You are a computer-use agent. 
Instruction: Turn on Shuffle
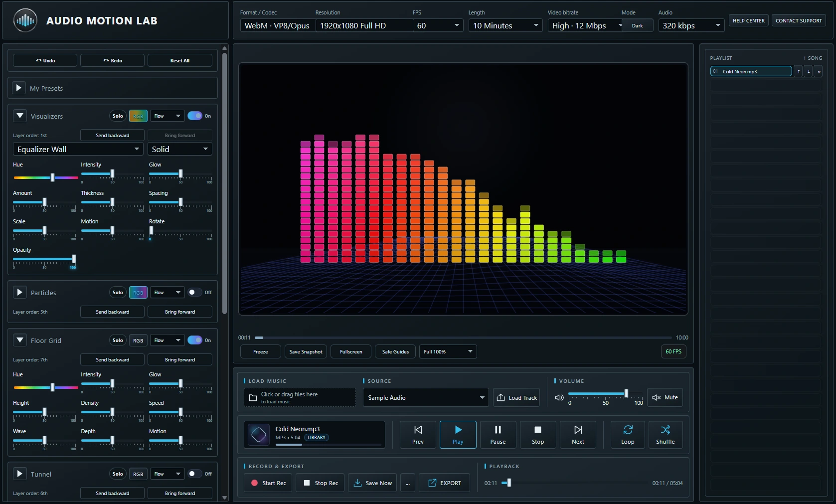click(665, 435)
